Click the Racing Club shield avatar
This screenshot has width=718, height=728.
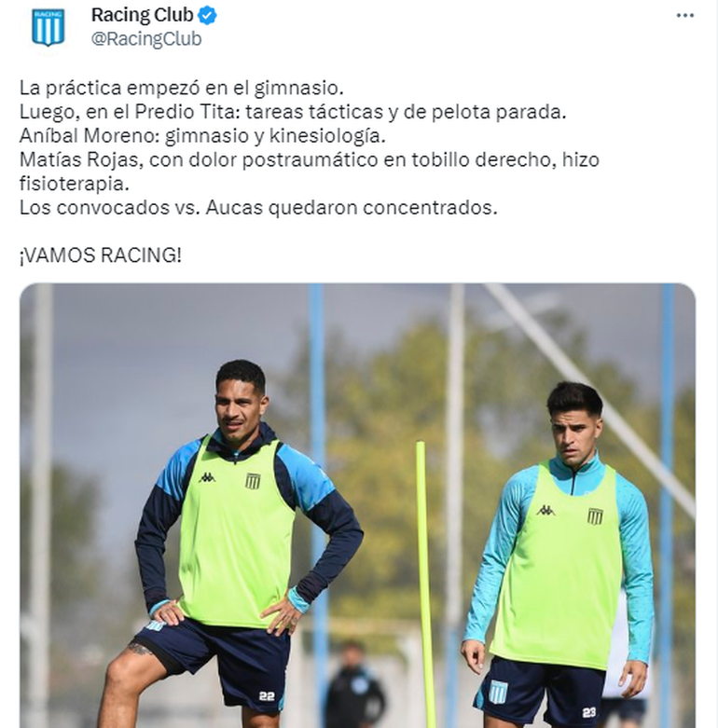[x=48, y=27]
